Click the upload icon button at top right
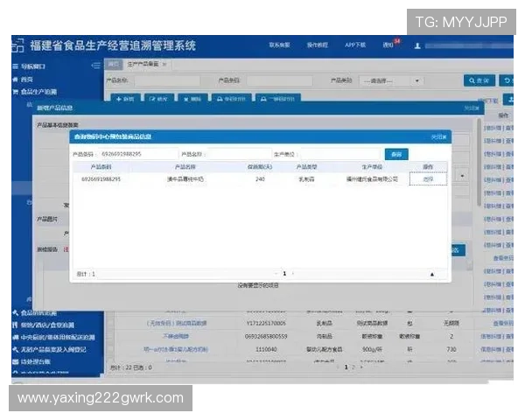The height and width of the screenshot is (420, 525). pos(509,100)
